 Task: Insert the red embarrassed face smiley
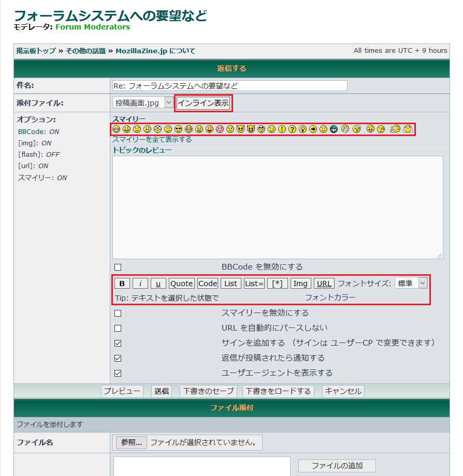[220, 129]
